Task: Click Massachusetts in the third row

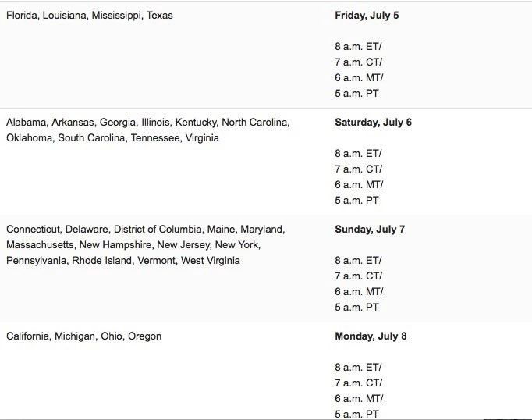Action: pyautogui.click(x=40, y=245)
